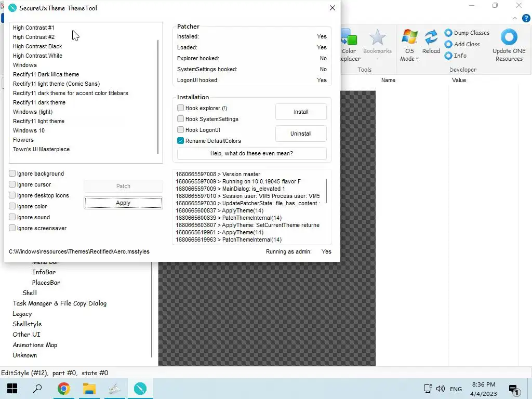Select Task Manager & File Copy Dialog
Viewport: 532px width, 399px height.
click(60, 303)
